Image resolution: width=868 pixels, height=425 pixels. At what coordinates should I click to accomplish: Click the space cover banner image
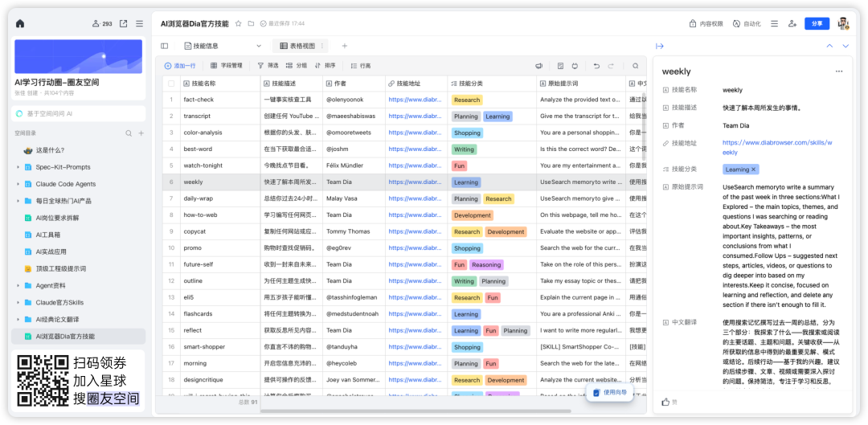[78, 56]
